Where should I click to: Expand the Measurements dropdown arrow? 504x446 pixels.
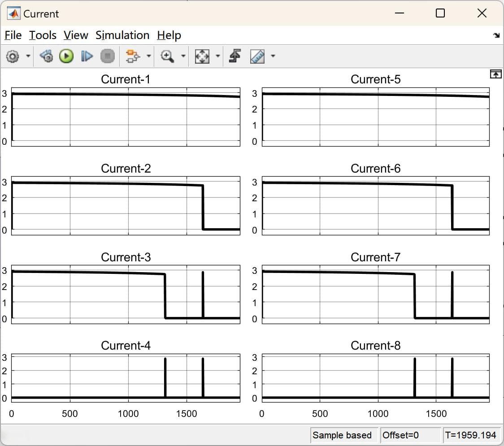273,56
